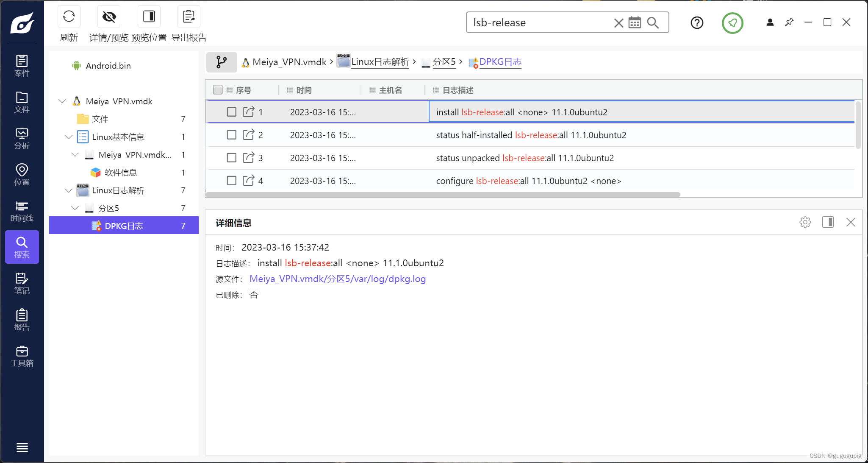The height and width of the screenshot is (463, 868).
Task: Check the checkbox for row 1
Action: click(231, 112)
